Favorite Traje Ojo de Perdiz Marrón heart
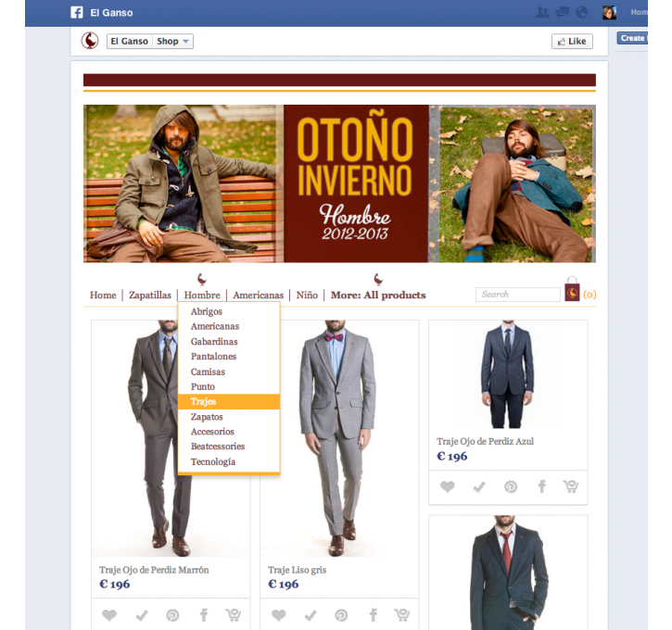The height and width of the screenshot is (630, 672). (109, 615)
